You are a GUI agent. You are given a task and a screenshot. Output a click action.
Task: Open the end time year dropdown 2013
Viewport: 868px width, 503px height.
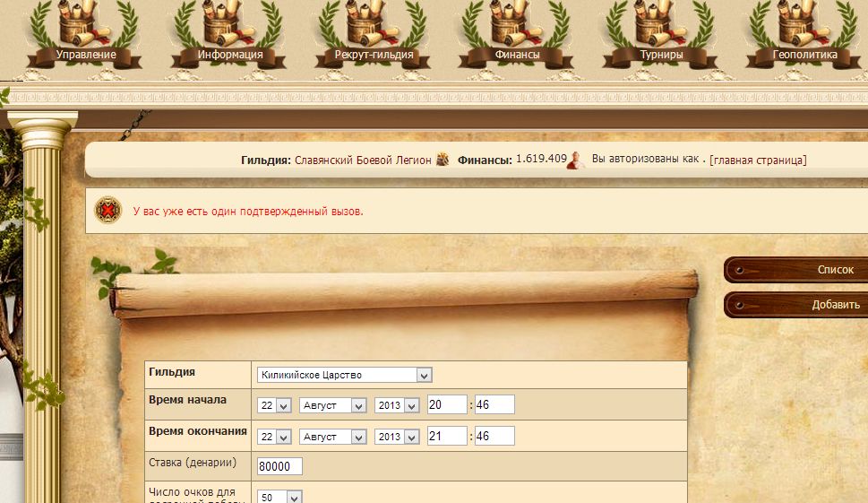click(x=397, y=437)
